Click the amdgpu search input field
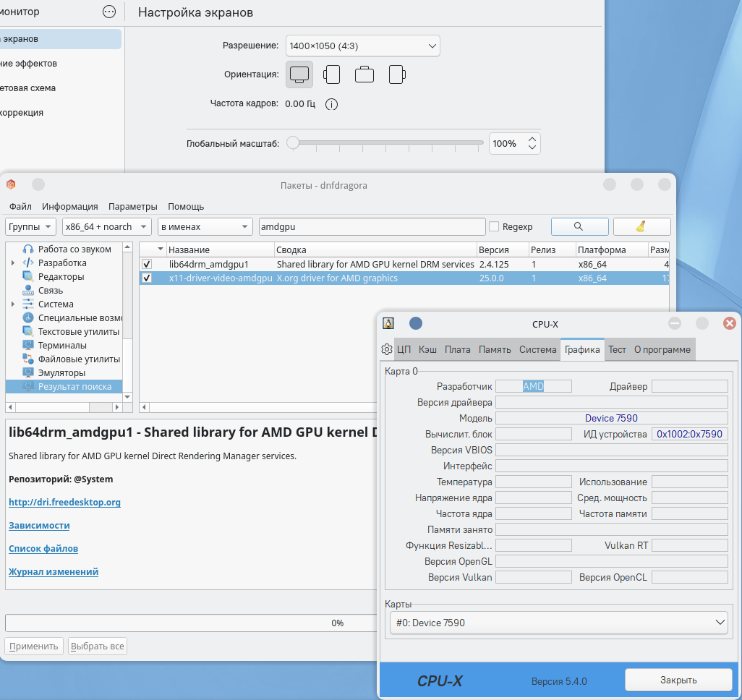Screen dimensions: 742x700 pos(372,227)
